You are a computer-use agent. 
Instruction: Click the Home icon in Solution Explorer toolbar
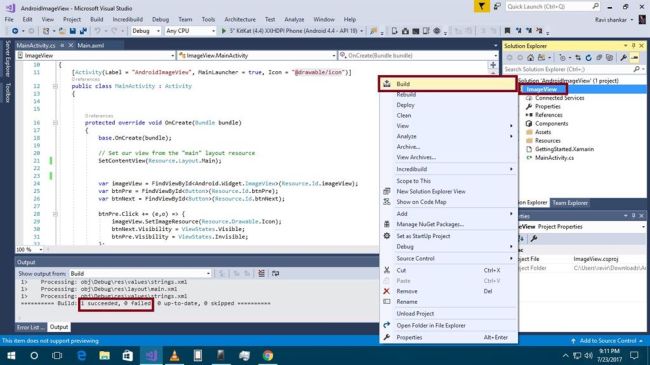click(x=531, y=58)
